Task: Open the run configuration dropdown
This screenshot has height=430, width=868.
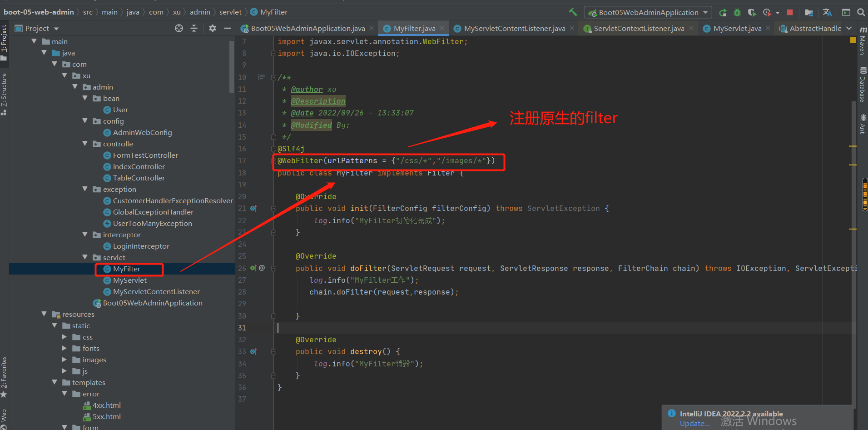Action: coord(648,12)
